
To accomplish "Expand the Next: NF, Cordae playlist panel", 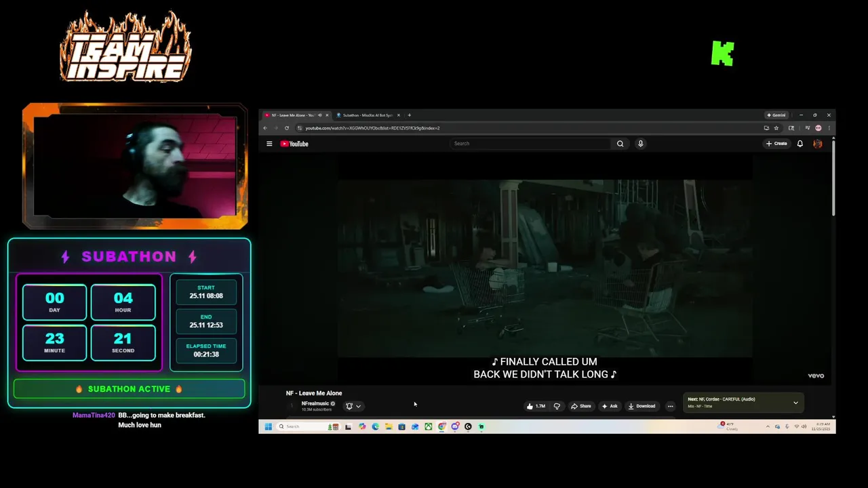I will [795, 403].
